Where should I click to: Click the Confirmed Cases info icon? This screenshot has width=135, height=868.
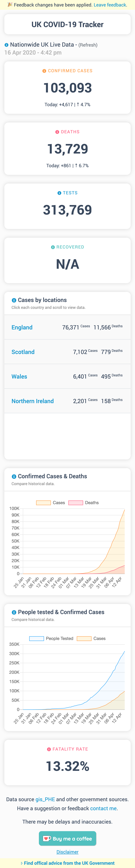tap(44, 71)
